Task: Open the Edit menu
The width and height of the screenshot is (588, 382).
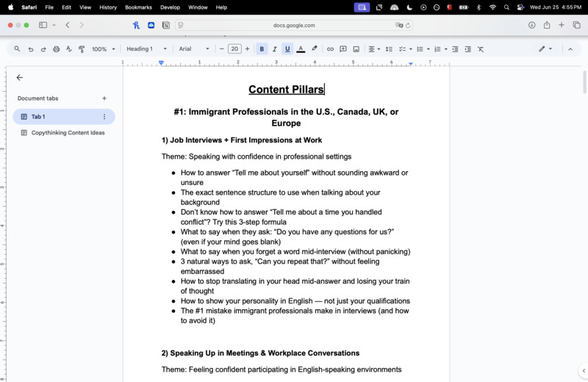Action: [x=66, y=7]
